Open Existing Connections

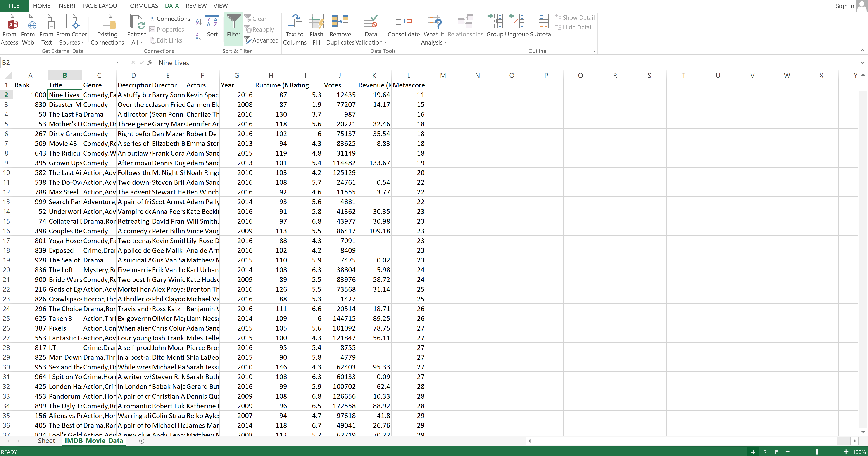click(107, 30)
